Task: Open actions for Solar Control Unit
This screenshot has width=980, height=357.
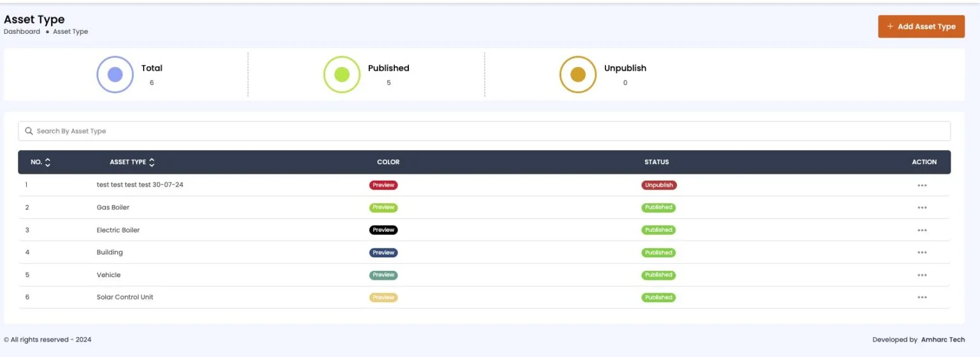Action: [921, 298]
